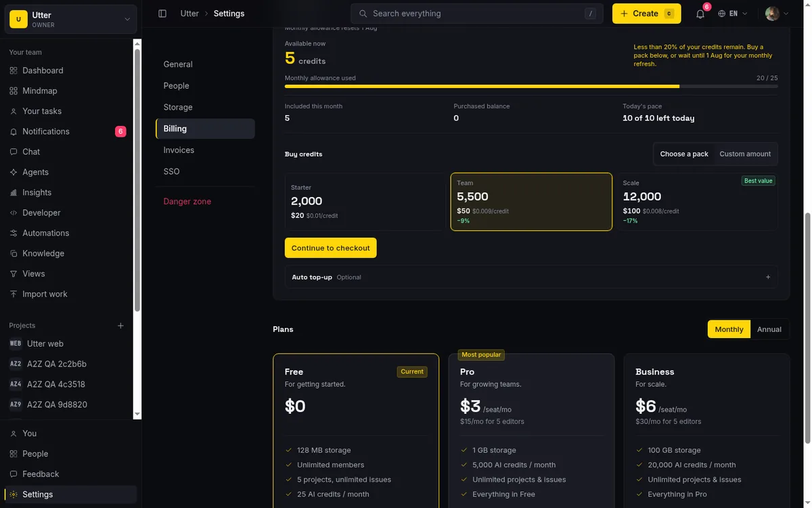Open the Danger zone section
The height and width of the screenshot is (508, 812).
click(205, 201)
